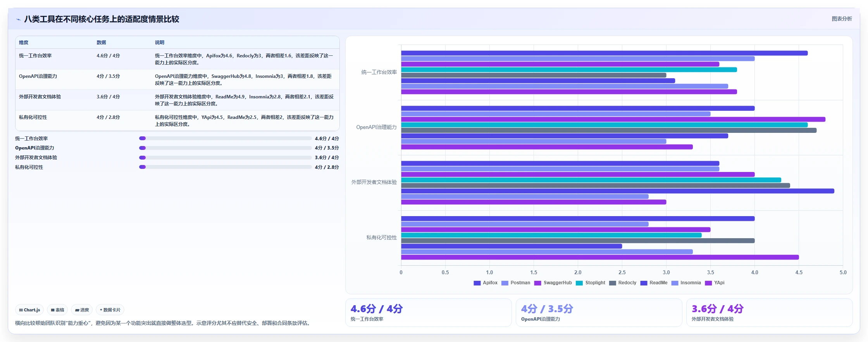The width and height of the screenshot is (868, 342).
Task: Click the YApi bar in 私有化可控性 group
Action: pyautogui.click(x=600, y=257)
